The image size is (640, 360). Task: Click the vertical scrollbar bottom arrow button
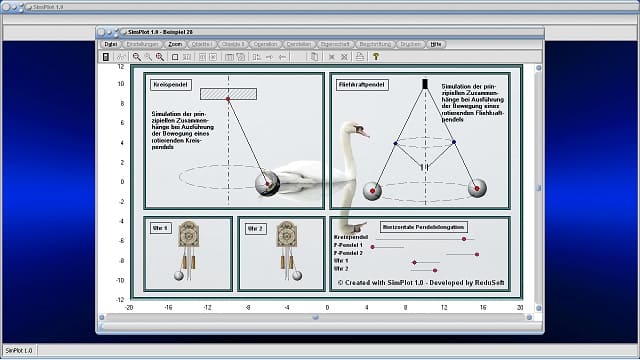(538, 308)
